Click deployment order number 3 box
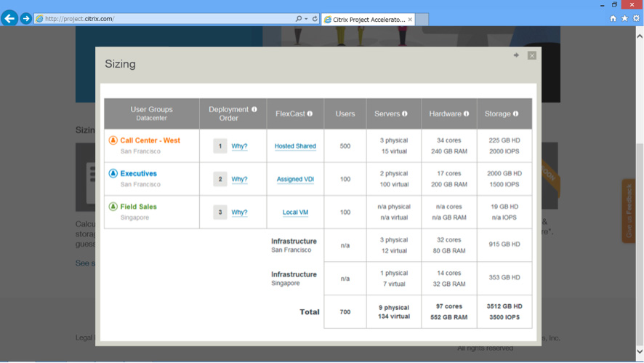Image resolution: width=644 pixels, height=363 pixels. pyautogui.click(x=220, y=212)
